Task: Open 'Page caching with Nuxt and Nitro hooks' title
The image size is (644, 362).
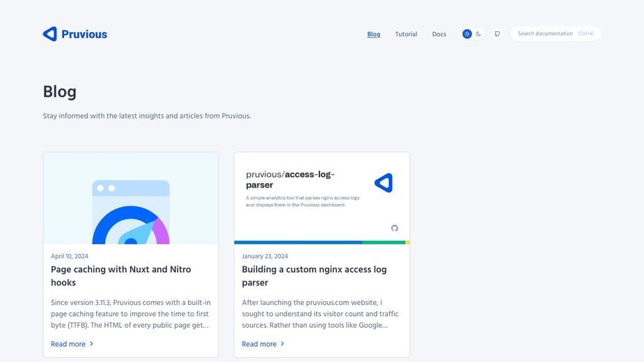Action: click(120, 276)
